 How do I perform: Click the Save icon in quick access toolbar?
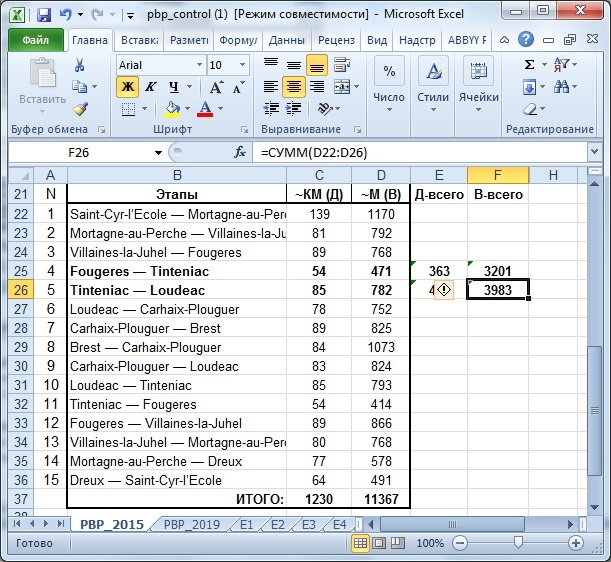point(44,15)
